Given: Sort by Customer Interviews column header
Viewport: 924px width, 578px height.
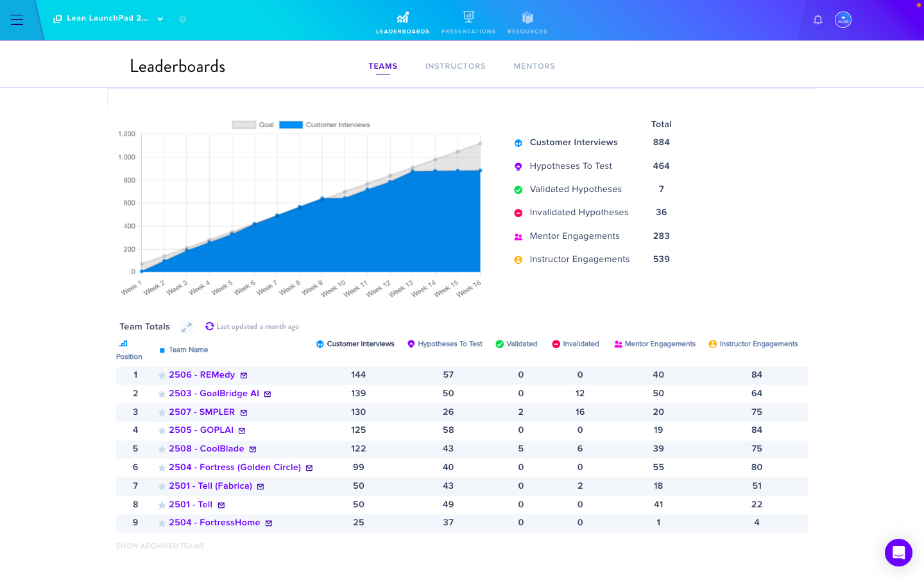Looking at the screenshot, I should coord(355,344).
